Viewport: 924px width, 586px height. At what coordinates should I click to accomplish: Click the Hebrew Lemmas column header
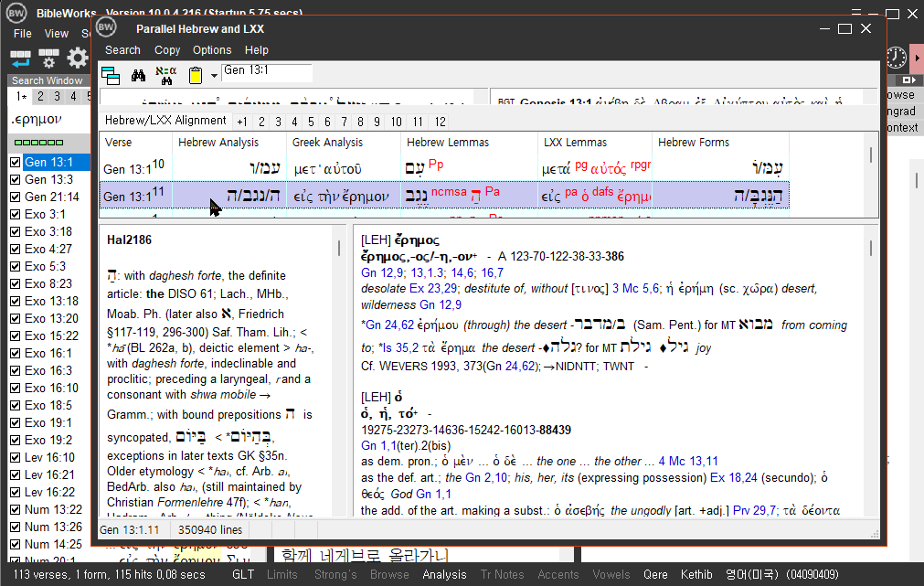(x=447, y=142)
